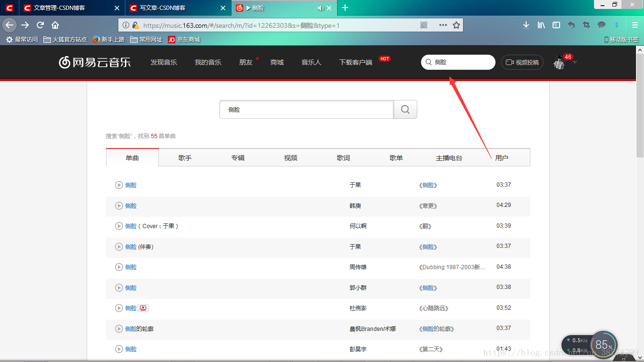Open the MV icon beside 杜侑澎's 侧脸
This screenshot has width=644, height=362.
click(143, 308)
